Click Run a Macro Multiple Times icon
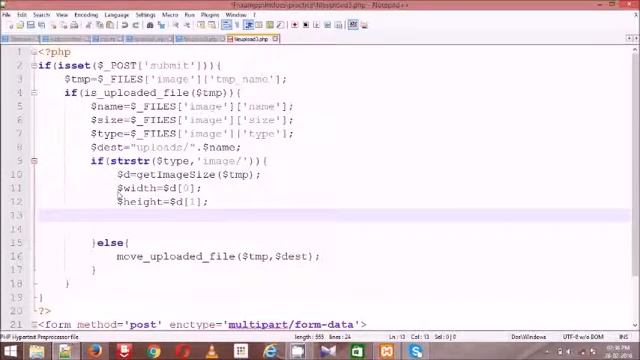Image resolution: width=640 pixels, height=360 pixels. 327,25
